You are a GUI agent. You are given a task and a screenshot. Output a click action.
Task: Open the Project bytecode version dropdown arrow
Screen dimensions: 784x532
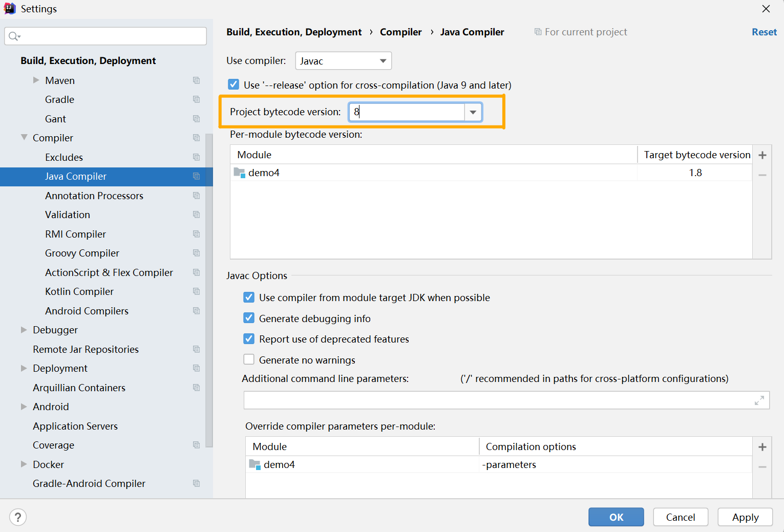[x=473, y=112]
